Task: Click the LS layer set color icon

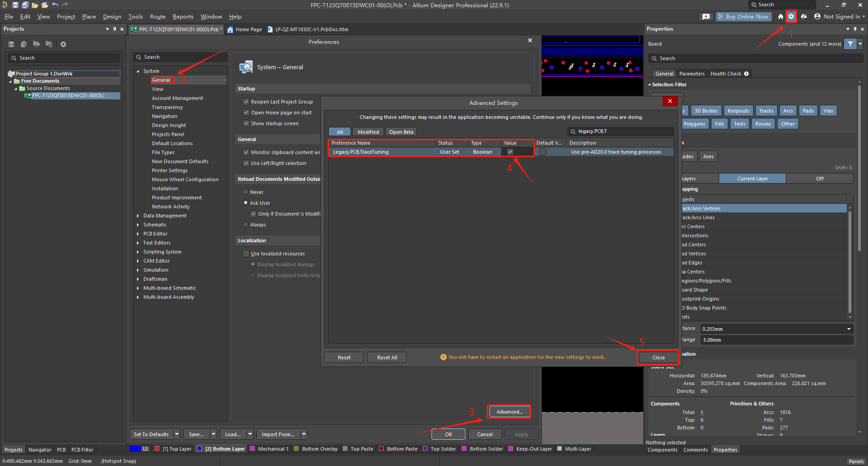Action: tap(135, 449)
